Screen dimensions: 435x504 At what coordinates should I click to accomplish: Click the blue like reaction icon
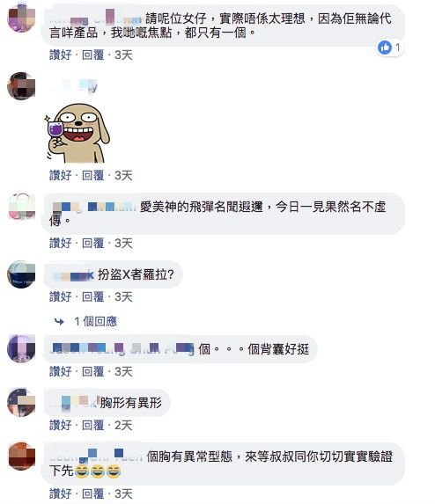tap(385, 47)
